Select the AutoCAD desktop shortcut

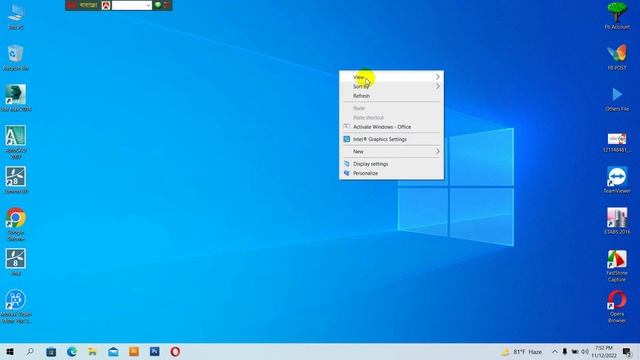16,142
